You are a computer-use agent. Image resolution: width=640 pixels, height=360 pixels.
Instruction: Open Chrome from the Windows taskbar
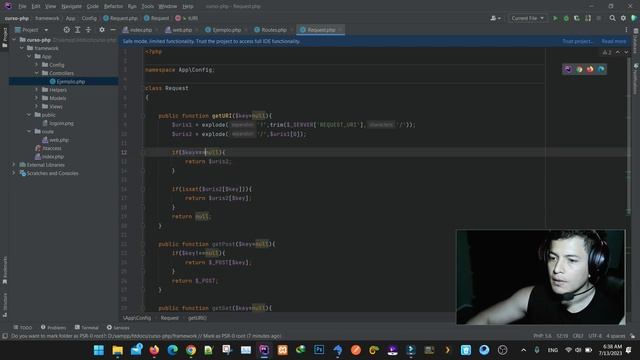[191, 350]
